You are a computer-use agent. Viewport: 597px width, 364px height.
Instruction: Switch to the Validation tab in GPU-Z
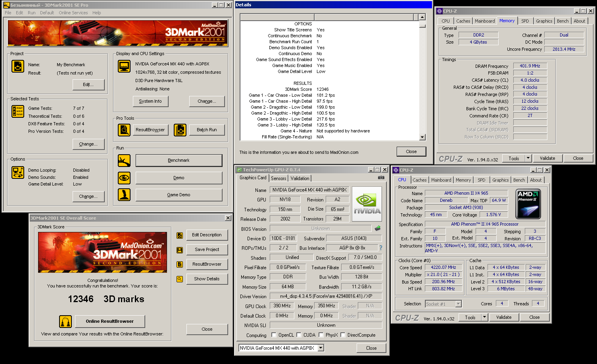(300, 178)
